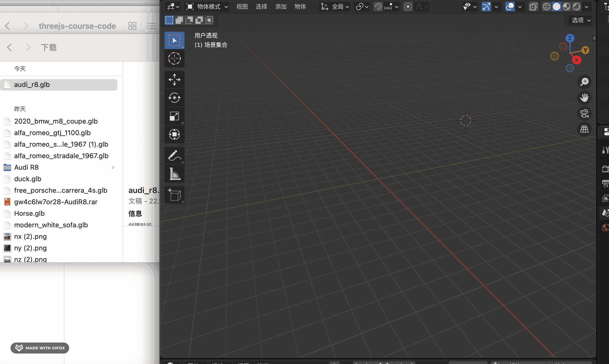
Task: Select the Move tool
Action: pos(174,80)
